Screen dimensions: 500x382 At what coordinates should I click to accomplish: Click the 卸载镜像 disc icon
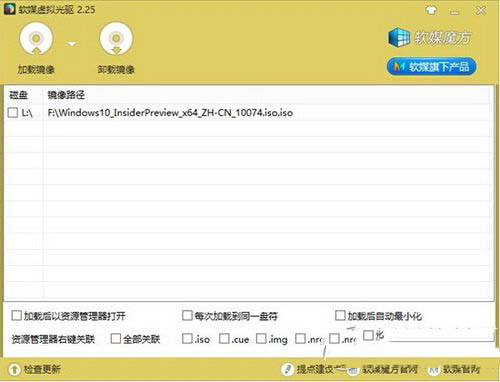116,39
